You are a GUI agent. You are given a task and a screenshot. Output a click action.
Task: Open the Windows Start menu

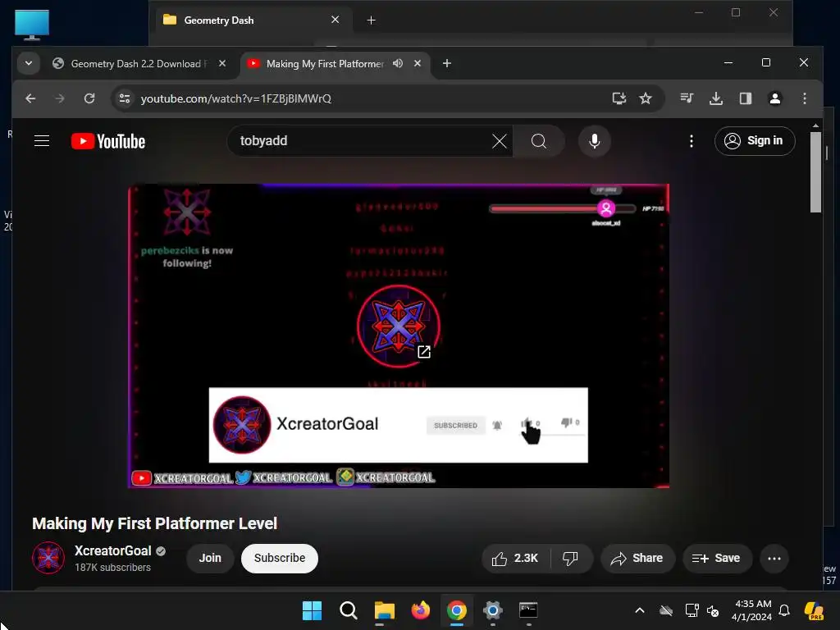pos(312,610)
